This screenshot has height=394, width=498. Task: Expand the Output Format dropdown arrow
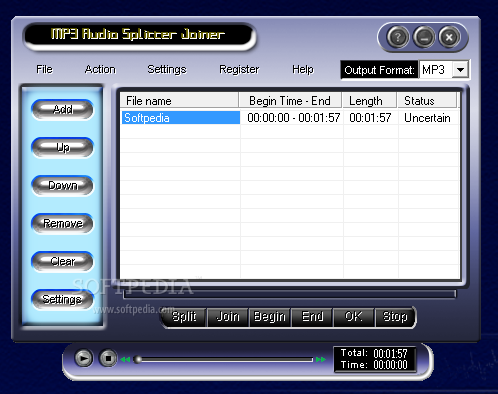(x=460, y=70)
